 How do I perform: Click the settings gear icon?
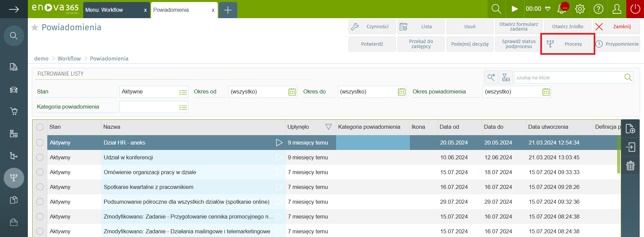(580, 9)
